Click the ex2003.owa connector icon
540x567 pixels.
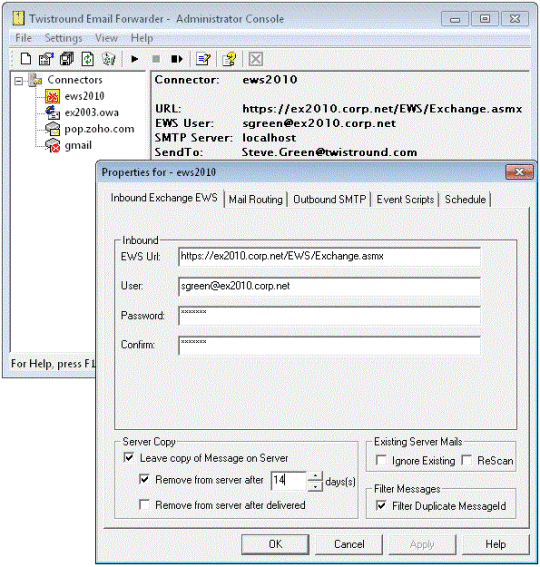click(x=52, y=112)
